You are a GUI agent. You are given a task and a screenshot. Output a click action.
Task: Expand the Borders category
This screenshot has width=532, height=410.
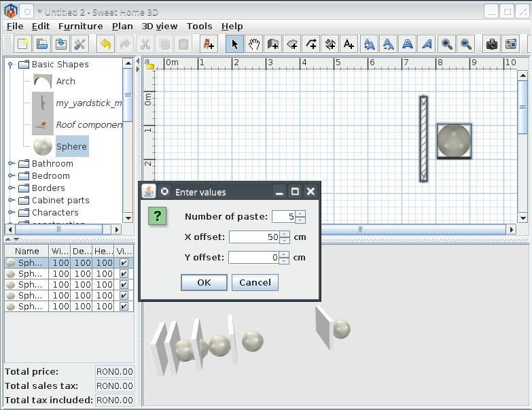click(x=11, y=188)
